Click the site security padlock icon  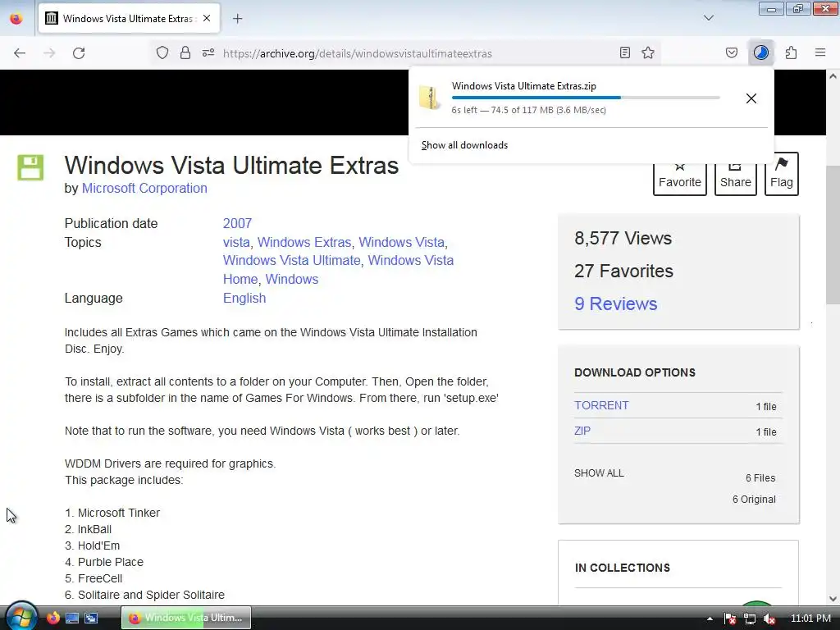[x=185, y=52]
